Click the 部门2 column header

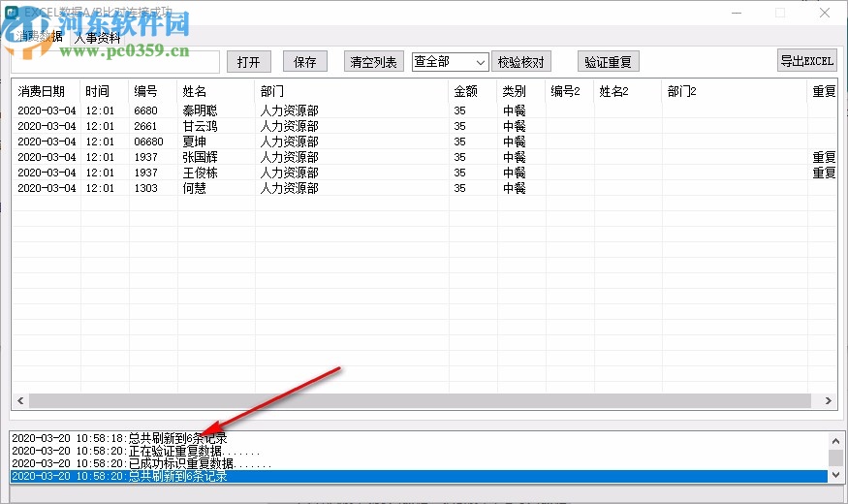(735, 91)
